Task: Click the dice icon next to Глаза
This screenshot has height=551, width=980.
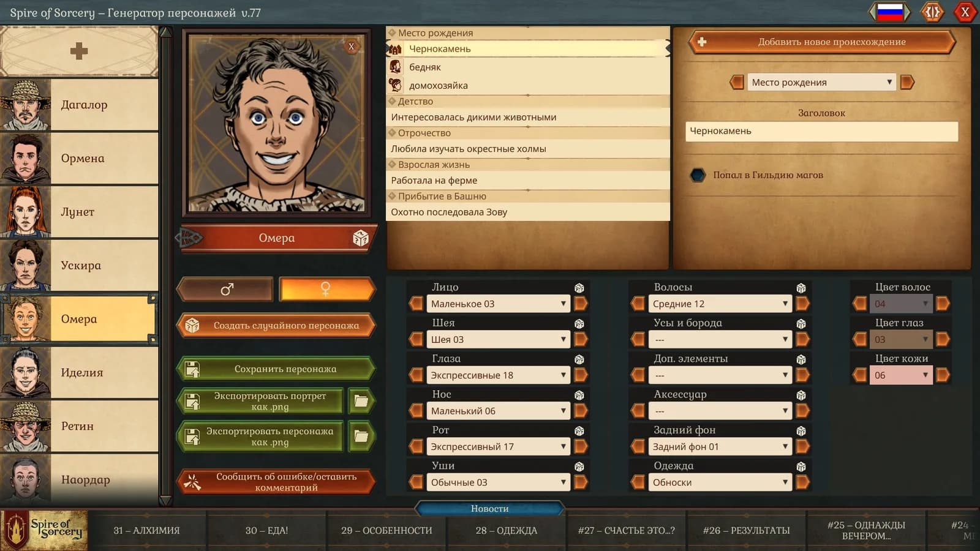Action: (579, 359)
